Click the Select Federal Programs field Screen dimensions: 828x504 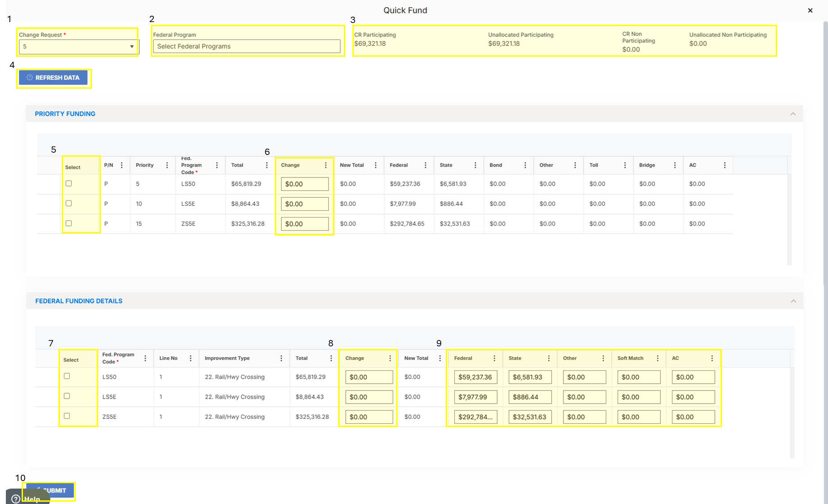tap(247, 46)
